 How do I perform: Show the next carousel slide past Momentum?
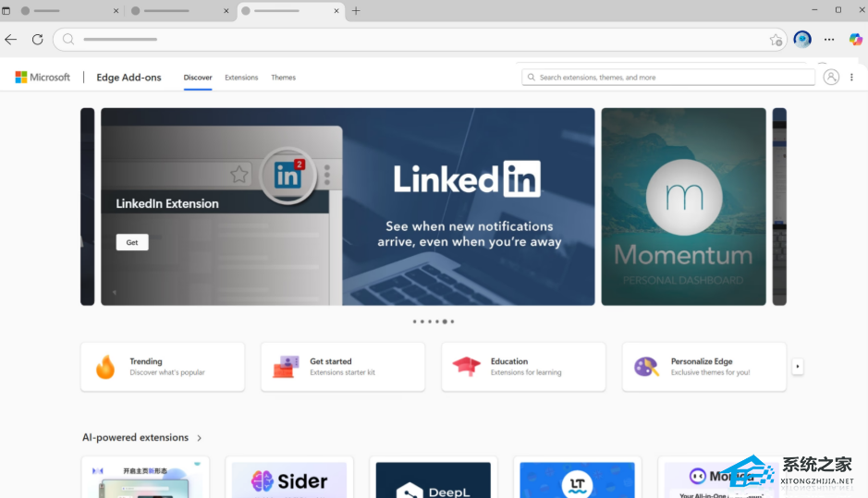(x=779, y=206)
